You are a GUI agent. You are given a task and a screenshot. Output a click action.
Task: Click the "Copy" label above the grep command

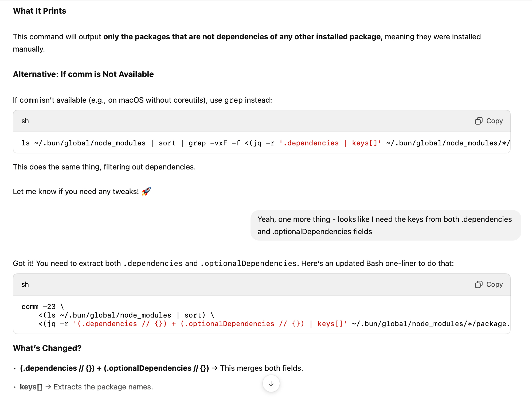tap(494, 121)
